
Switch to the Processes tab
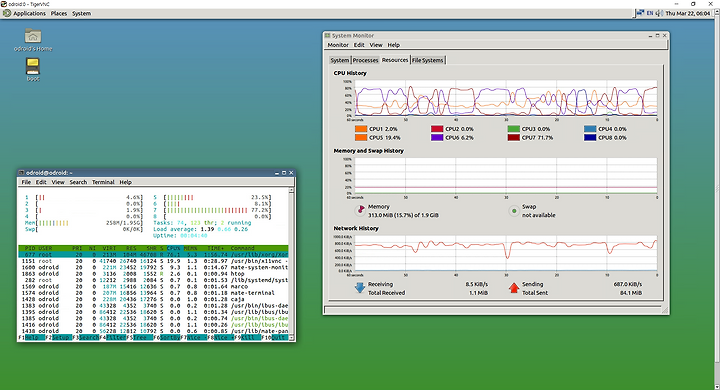(x=366, y=60)
